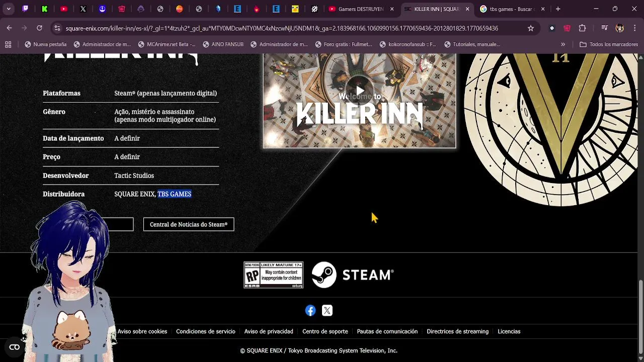Image resolution: width=644 pixels, height=362 pixels.
Task: Click the dark diamond extension icon in toolbar
Action: click(552, 28)
